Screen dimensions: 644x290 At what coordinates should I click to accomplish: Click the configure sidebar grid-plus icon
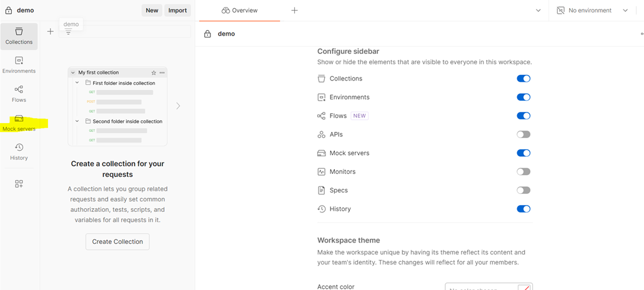coord(19,184)
